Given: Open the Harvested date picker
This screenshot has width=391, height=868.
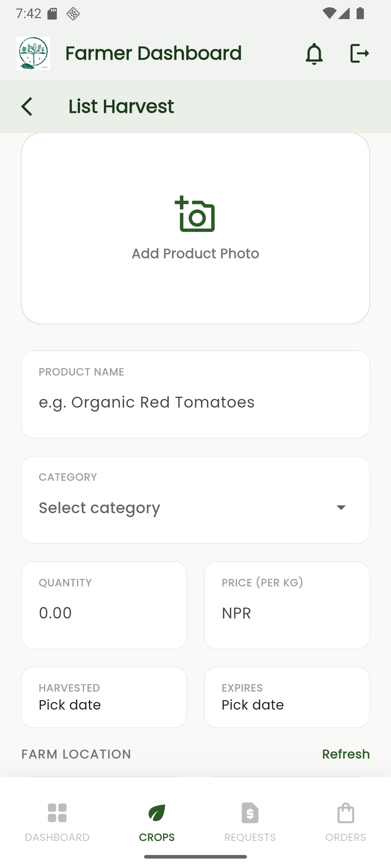Looking at the screenshot, I should (104, 697).
